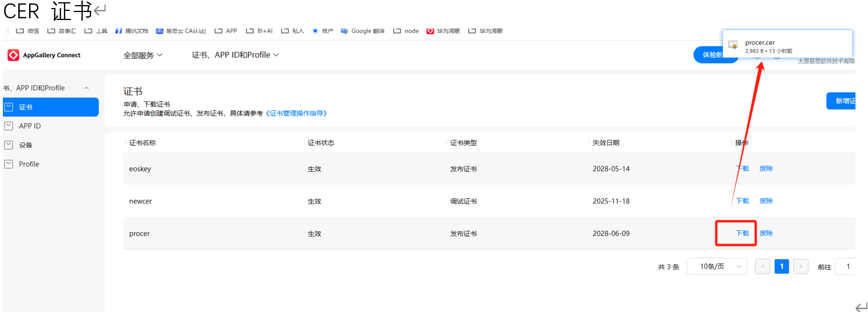This screenshot has width=868, height=312.
Task: Download the procer certificate
Action: (x=742, y=233)
